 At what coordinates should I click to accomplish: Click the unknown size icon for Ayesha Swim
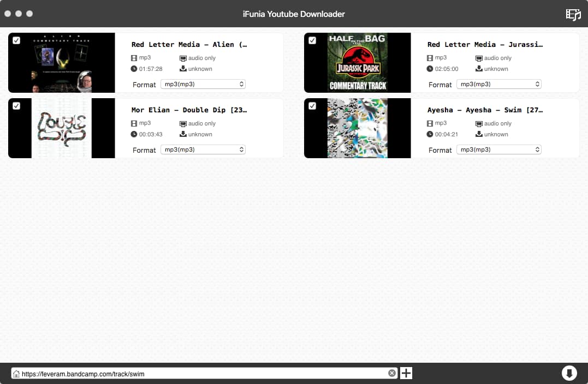click(x=479, y=134)
